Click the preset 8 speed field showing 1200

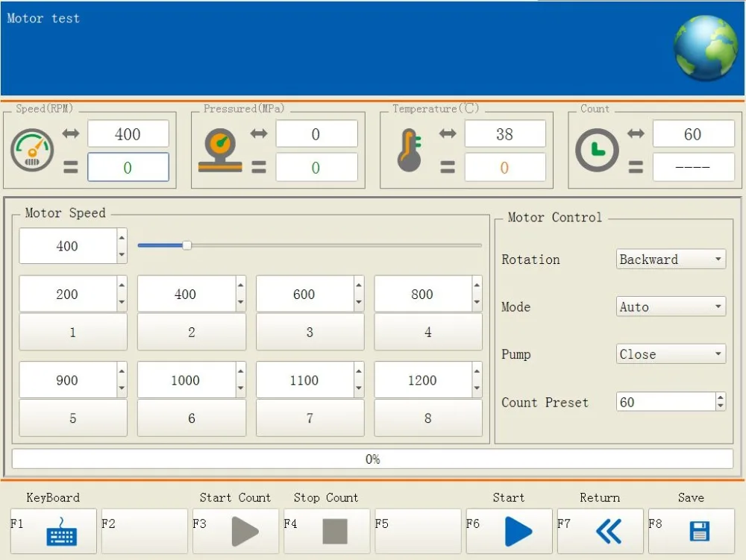tap(422, 380)
